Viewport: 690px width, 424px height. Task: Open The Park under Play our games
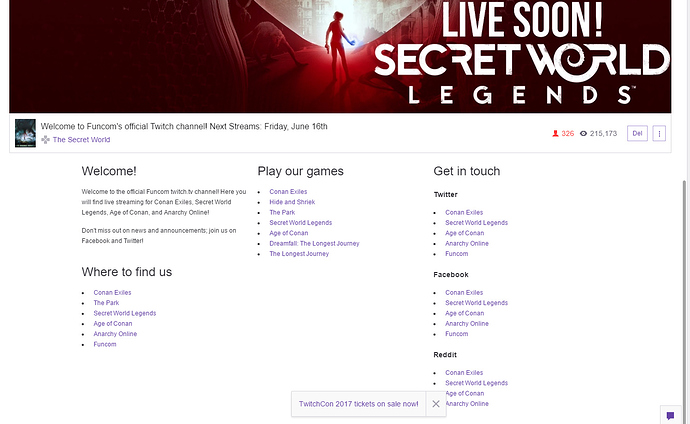tap(282, 212)
